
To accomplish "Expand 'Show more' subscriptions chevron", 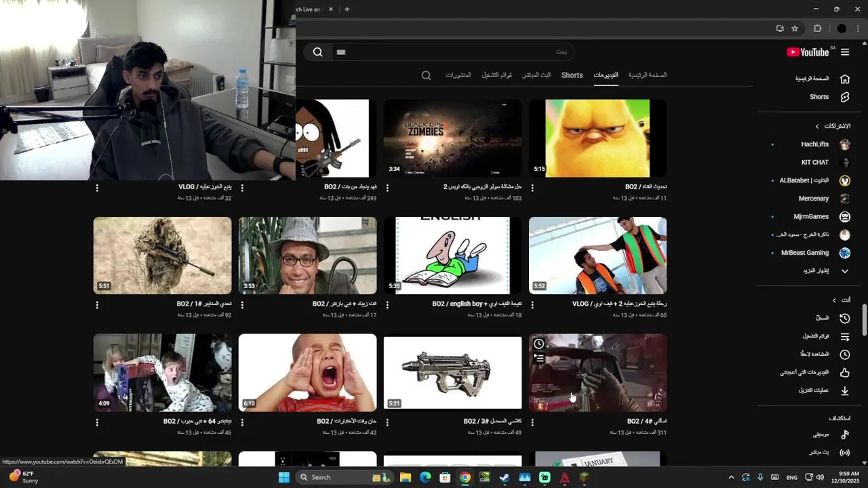I will click(845, 271).
